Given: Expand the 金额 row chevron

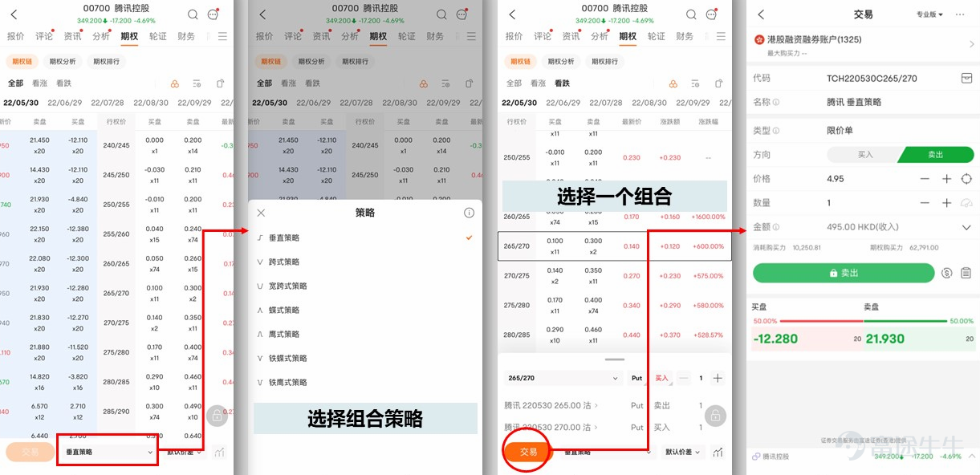Looking at the screenshot, I should 966,227.
